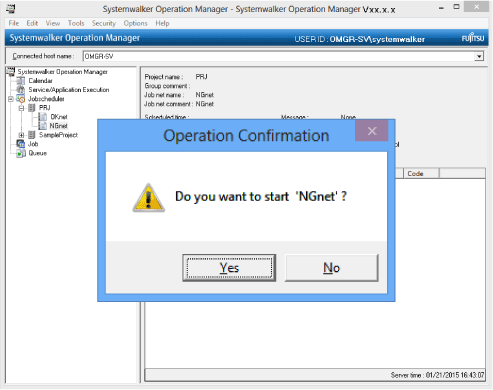Click the NGnet job net icon
493x390 pixels.
(x=43, y=126)
